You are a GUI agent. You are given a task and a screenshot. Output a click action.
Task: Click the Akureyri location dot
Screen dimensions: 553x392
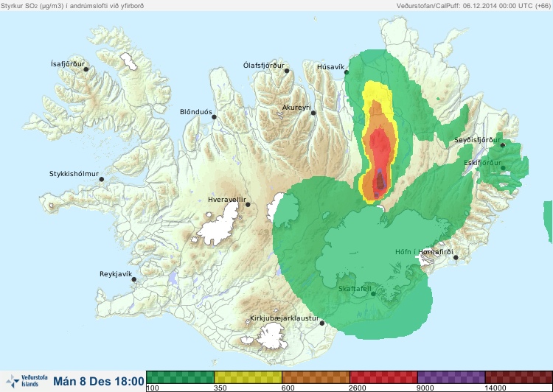pyautogui.click(x=313, y=113)
